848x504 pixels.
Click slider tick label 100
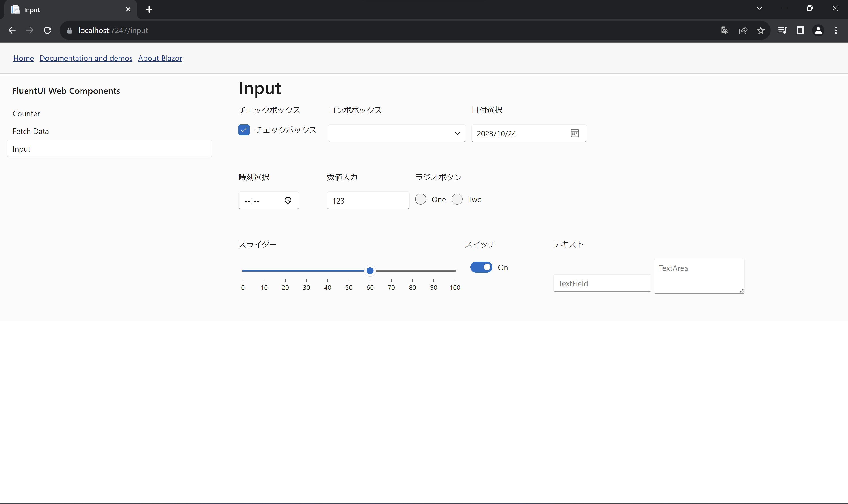pos(454,288)
